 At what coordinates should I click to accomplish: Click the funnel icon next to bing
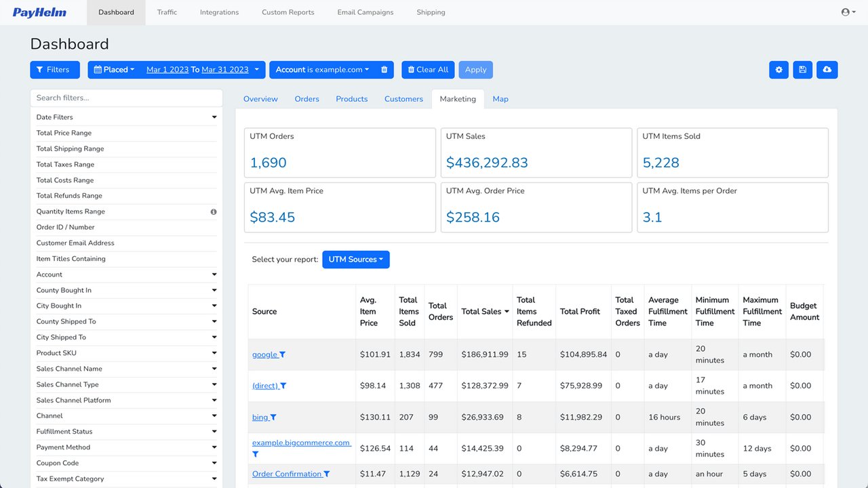(274, 417)
